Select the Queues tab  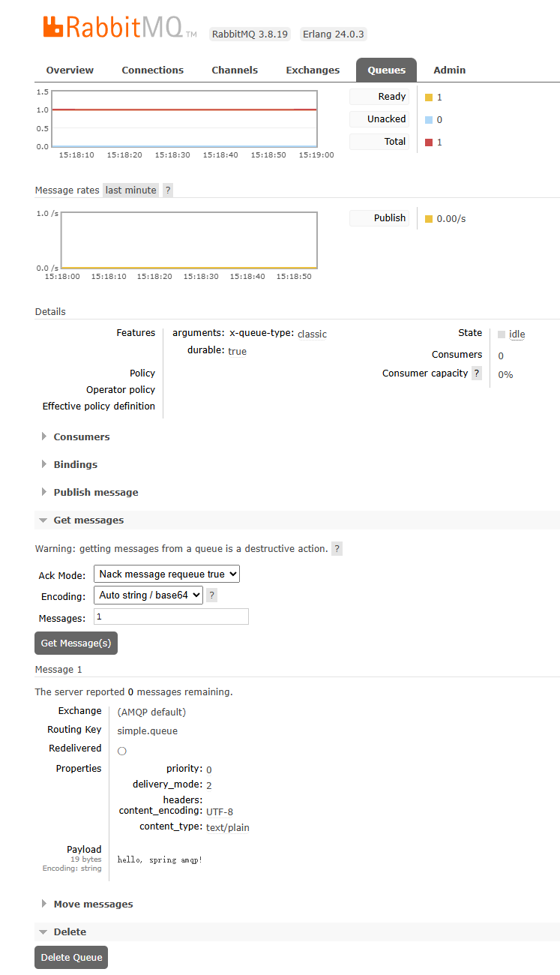click(386, 70)
